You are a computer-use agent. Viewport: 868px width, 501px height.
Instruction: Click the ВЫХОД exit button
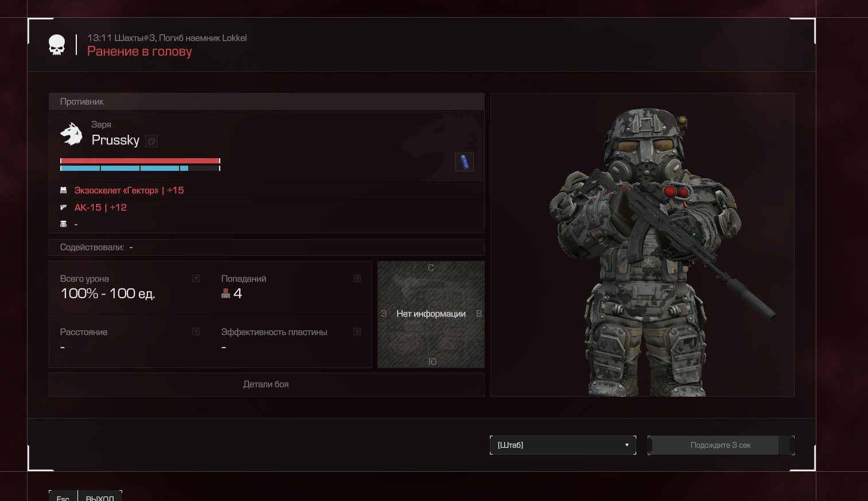[x=100, y=498]
